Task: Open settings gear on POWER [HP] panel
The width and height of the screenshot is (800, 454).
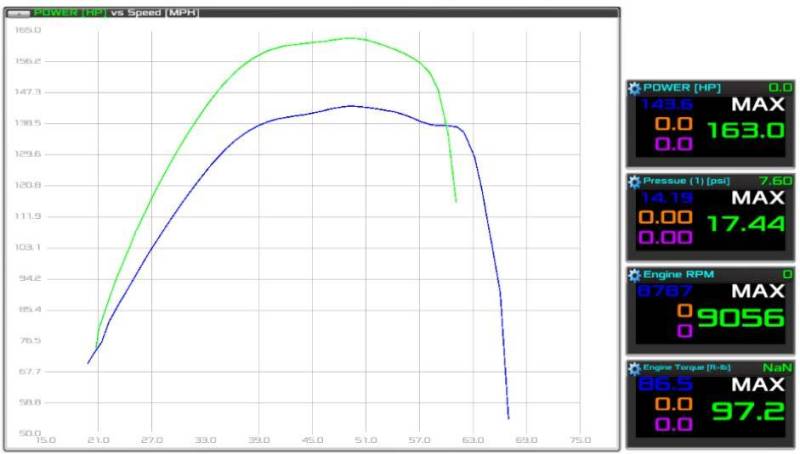Action: click(x=634, y=88)
